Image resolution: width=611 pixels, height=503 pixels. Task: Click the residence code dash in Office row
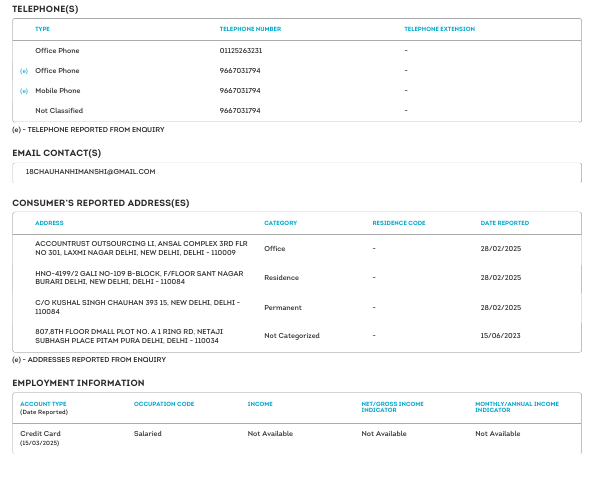[374, 249]
